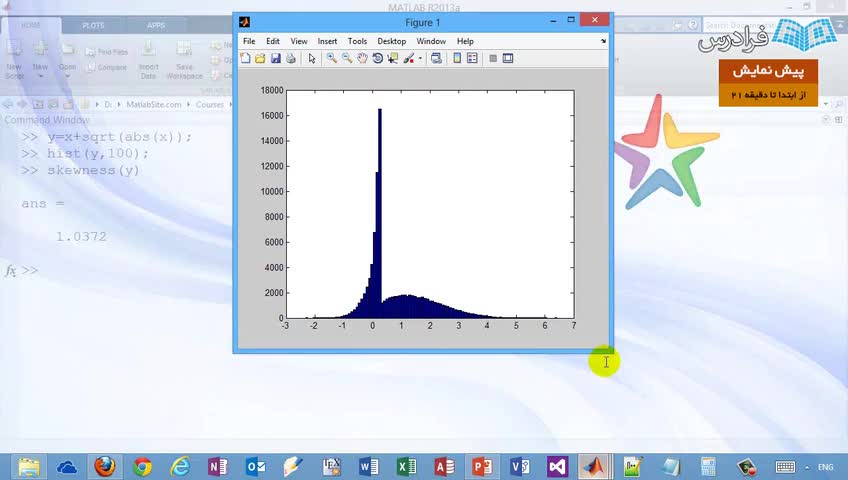Insert a legend from the figure toolbar
Viewport: 848px width, 480px height.
pos(472,58)
